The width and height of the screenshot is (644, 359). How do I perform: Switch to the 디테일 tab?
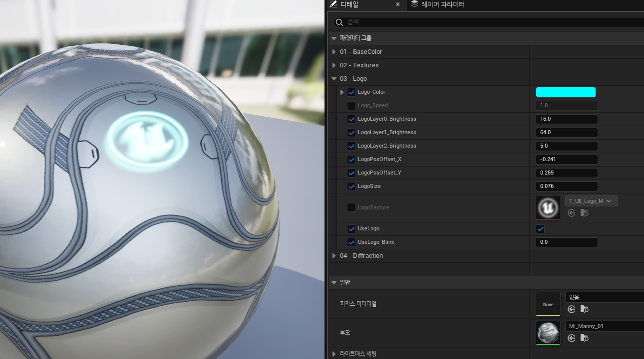(x=365, y=5)
